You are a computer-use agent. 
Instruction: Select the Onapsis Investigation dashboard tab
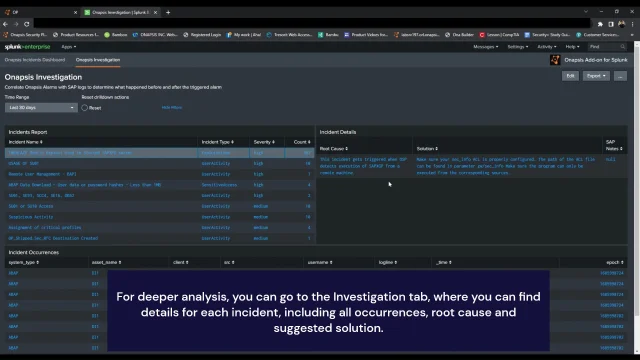point(98,60)
